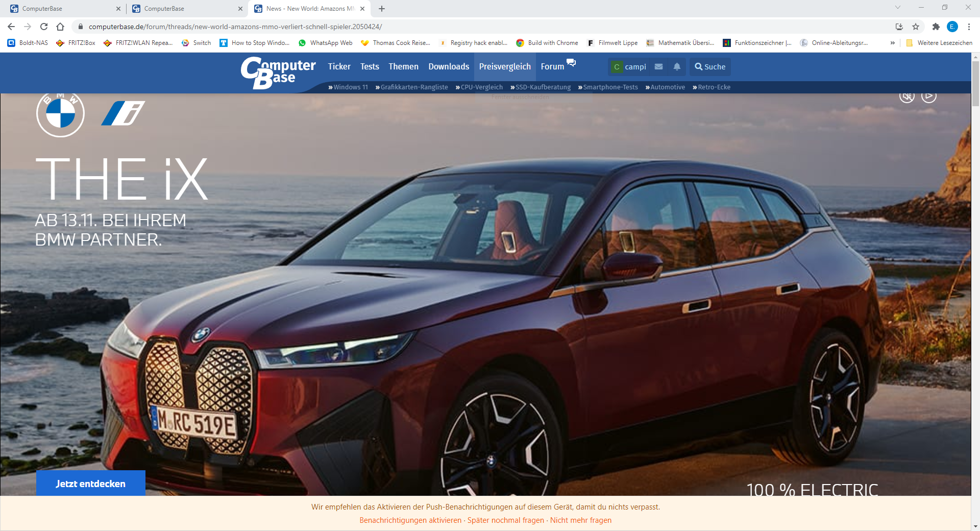This screenshot has width=980, height=531.
Task: Open the FRITZ!Box bookmark
Action: (x=76, y=43)
